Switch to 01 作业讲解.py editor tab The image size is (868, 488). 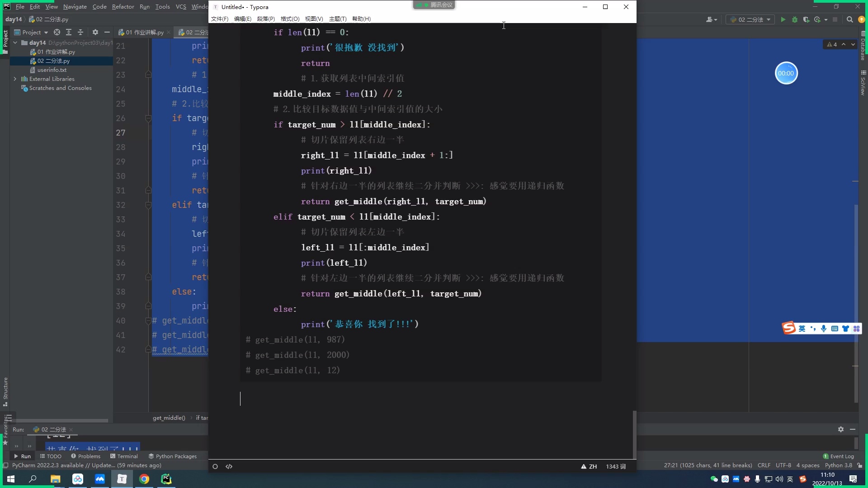[x=144, y=32]
